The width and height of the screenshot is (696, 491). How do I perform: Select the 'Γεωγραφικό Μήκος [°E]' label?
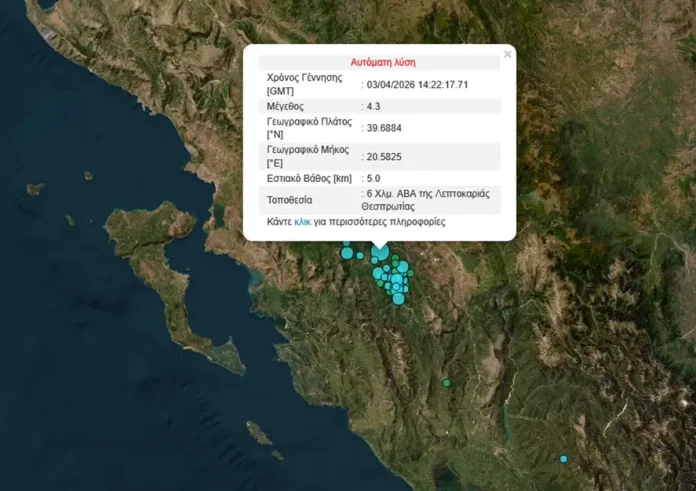point(308,157)
